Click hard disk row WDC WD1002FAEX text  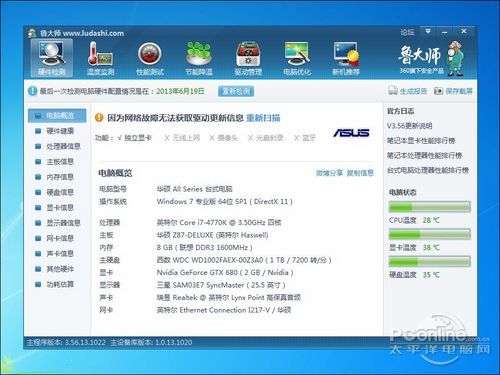(x=244, y=260)
